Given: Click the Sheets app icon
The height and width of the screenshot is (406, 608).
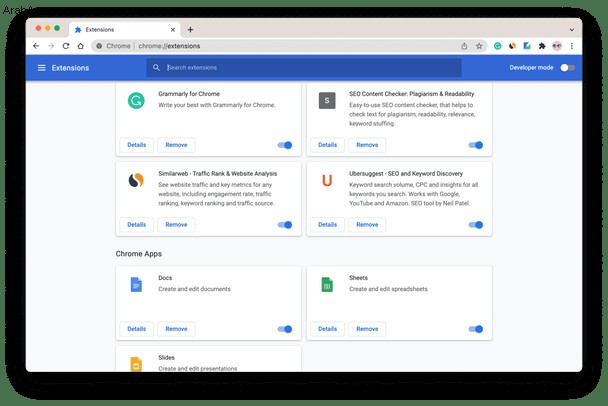Looking at the screenshot, I should click(x=327, y=285).
